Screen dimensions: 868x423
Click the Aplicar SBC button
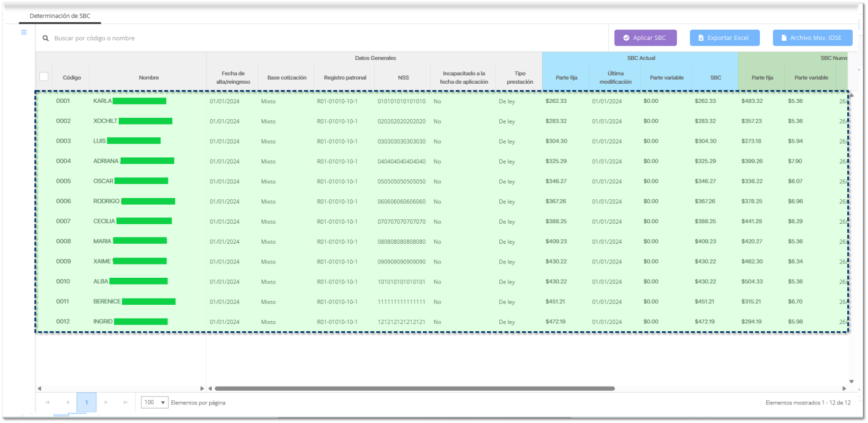pos(645,38)
